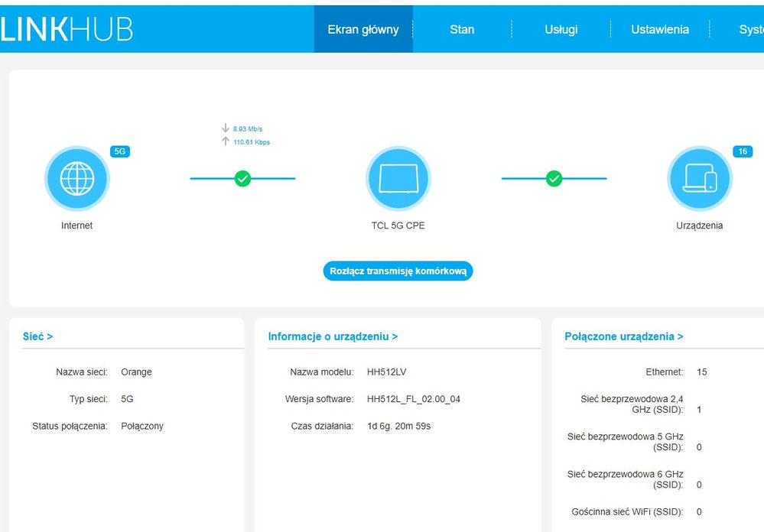Click the LINKHUB logo
Screen dimensions: 764x532
(67, 29)
